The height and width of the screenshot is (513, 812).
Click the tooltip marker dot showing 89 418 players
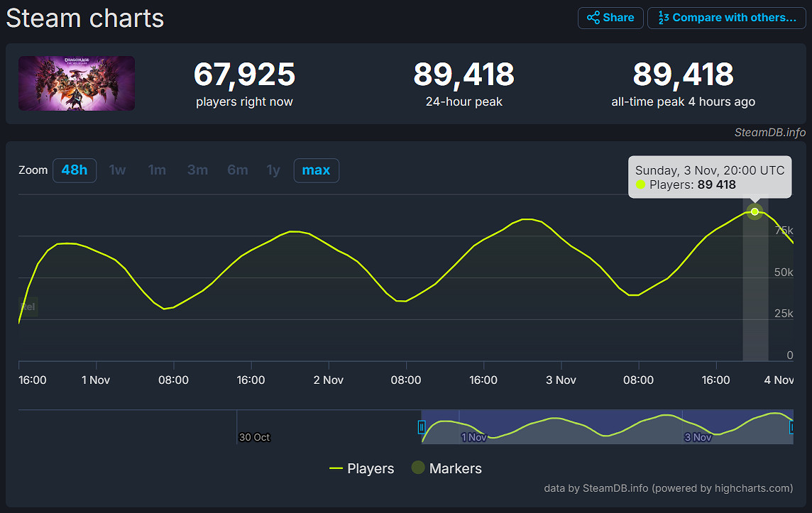pyautogui.click(x=640, y=184)
